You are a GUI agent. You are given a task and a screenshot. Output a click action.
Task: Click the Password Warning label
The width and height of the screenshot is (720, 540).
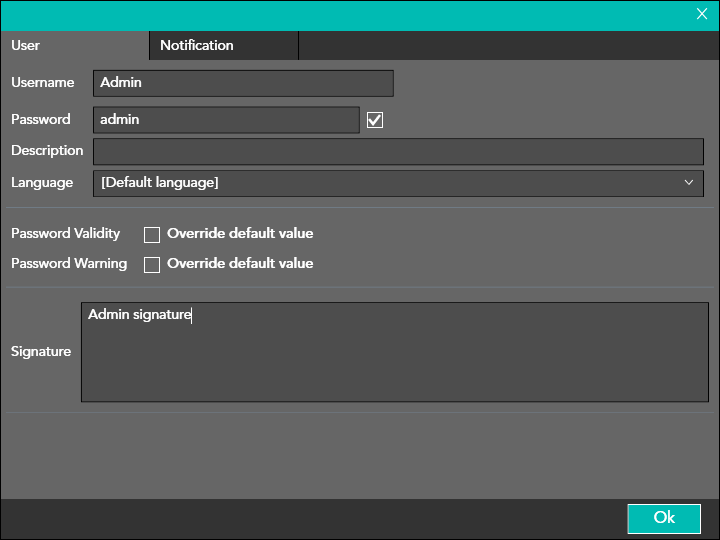click(x=68, y=264)
